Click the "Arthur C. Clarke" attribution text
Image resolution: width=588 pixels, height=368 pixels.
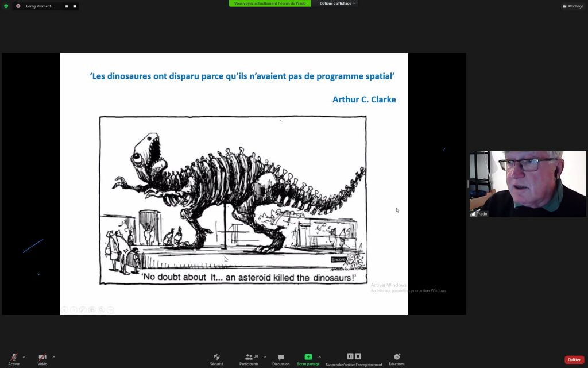pos(364,99)
